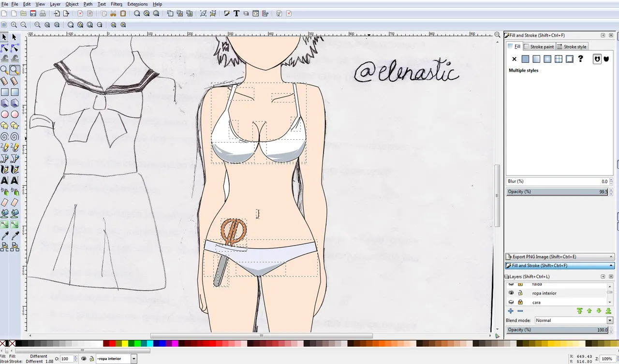Show the hidden cara layer
Image resolution: width=619 pixels, height=364 pixels.
511,302
